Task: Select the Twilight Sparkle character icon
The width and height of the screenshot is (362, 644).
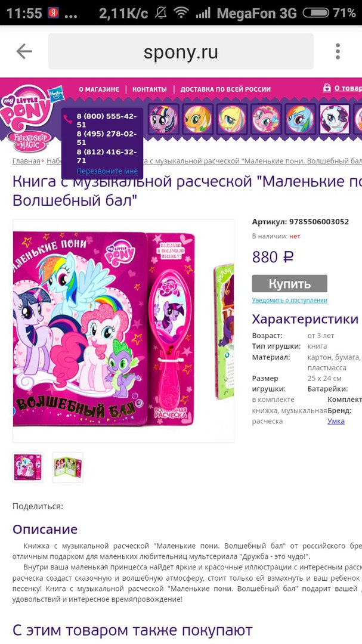Action: [163, 119]
